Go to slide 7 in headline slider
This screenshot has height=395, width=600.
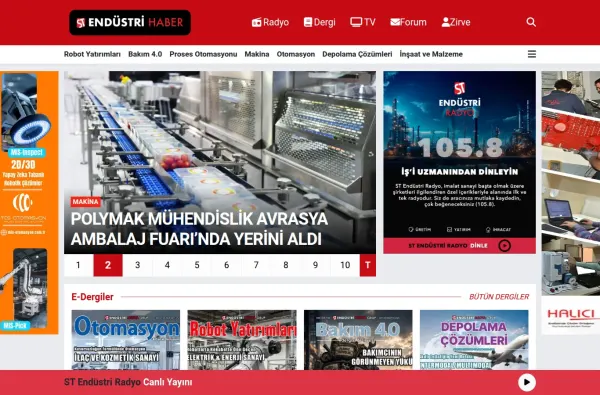point(256,265)
